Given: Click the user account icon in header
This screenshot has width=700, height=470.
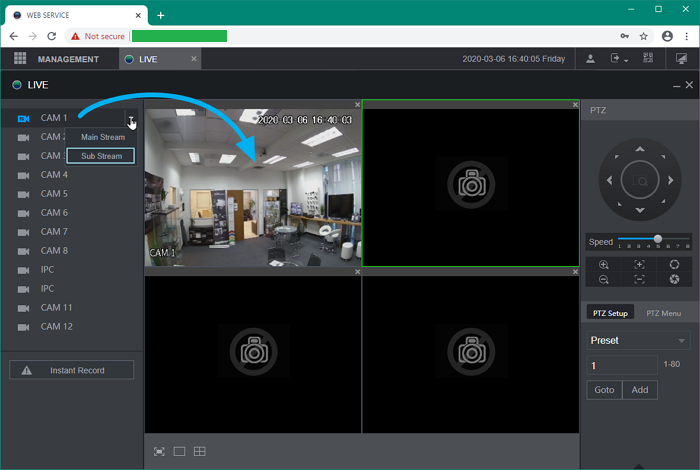Looking at the screenshot, I should (x=591, y=59).
